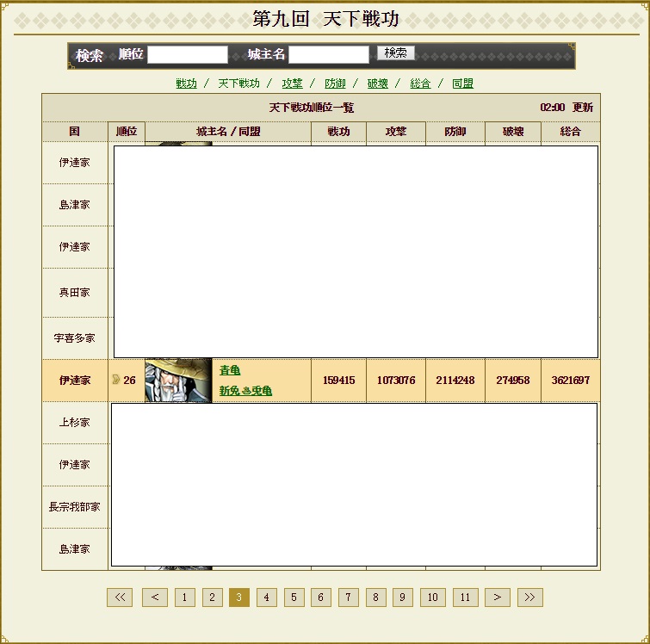Viewport: 650px width, 644px height.
Task: Click the 真田家 country cell
Action: point(75,293)
